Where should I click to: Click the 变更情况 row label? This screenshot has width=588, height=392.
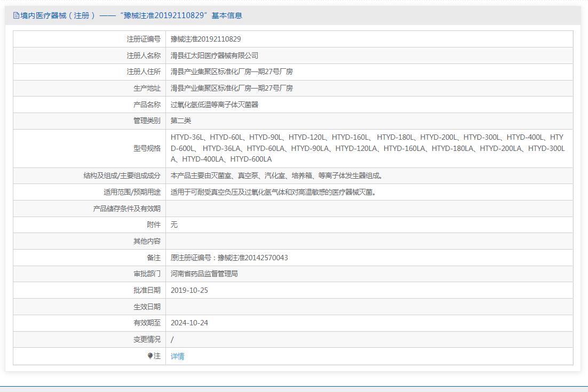[x=147, y=339]
